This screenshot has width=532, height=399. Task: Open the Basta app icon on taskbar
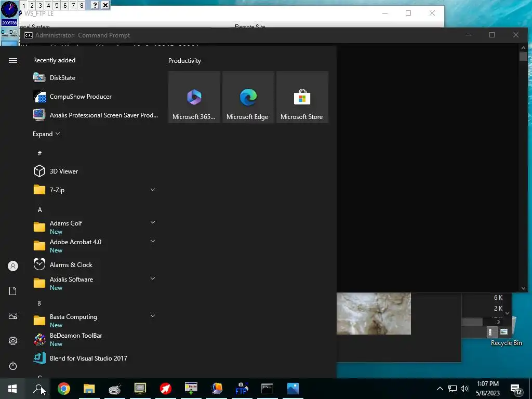coord(191,389)
